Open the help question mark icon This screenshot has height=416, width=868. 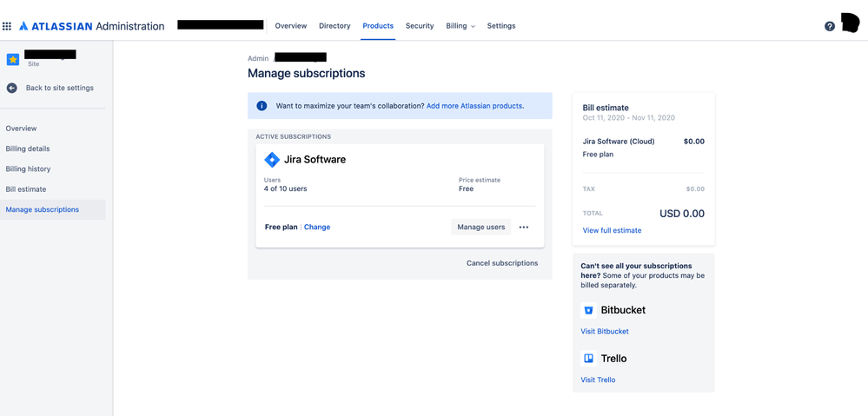pos(829,26)
